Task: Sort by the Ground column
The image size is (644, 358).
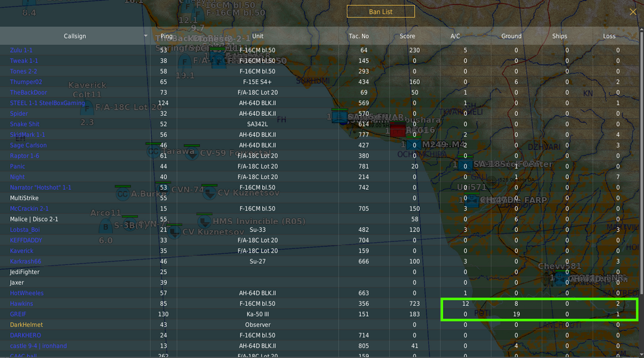Action: [x=511, y=36]
